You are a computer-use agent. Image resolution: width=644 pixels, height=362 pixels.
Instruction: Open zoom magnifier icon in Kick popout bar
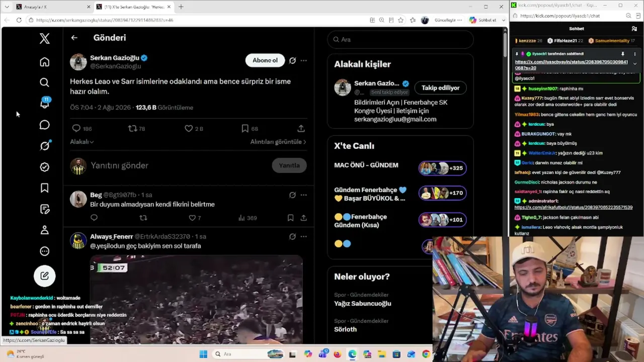(628, 16)
